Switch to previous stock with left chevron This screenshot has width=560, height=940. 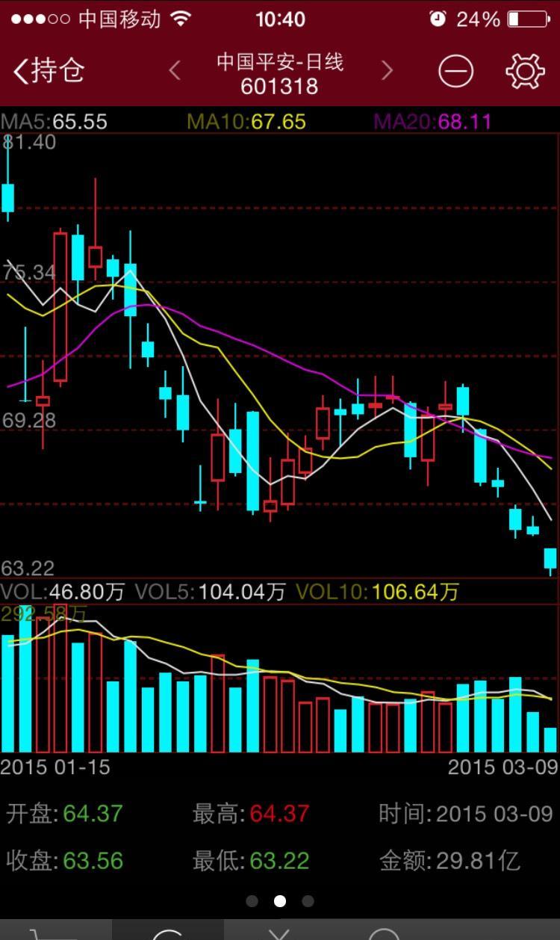pyautogui.click(x=174, y=71)
